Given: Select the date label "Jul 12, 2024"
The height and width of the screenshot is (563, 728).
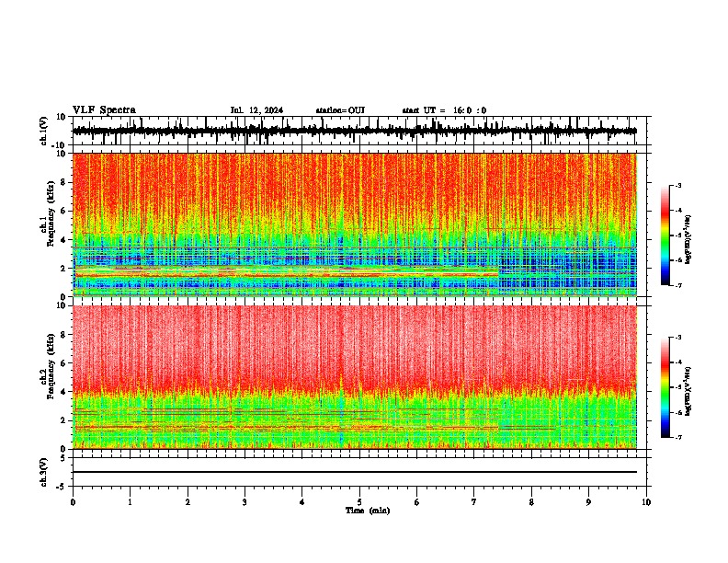Looking at the screenshot, I should (x=256, y=110).
